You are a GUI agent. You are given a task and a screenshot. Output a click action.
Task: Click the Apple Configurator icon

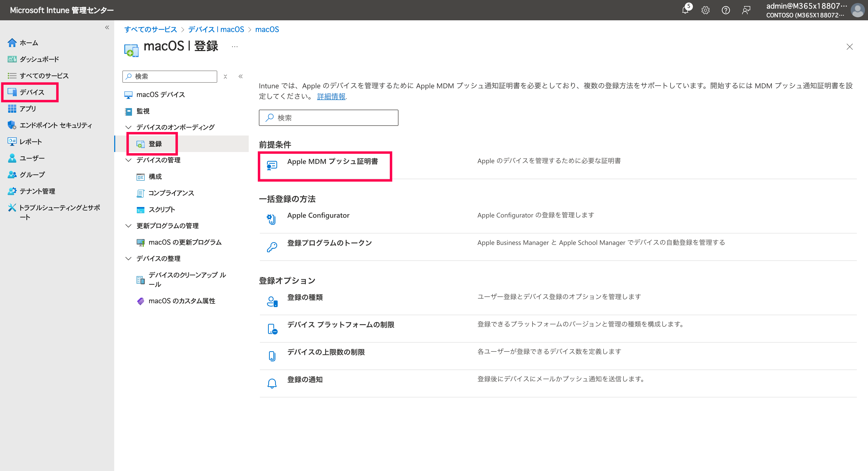pos(272,219)
